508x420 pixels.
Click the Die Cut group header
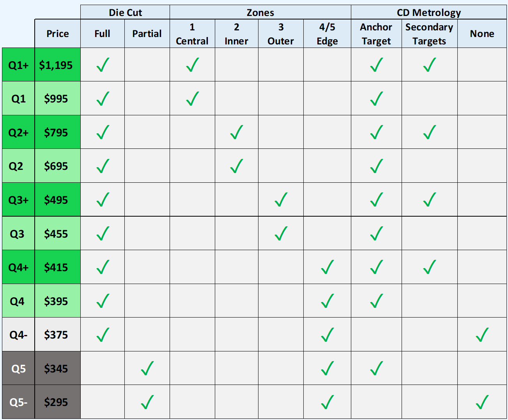click(x=125, y=12)
